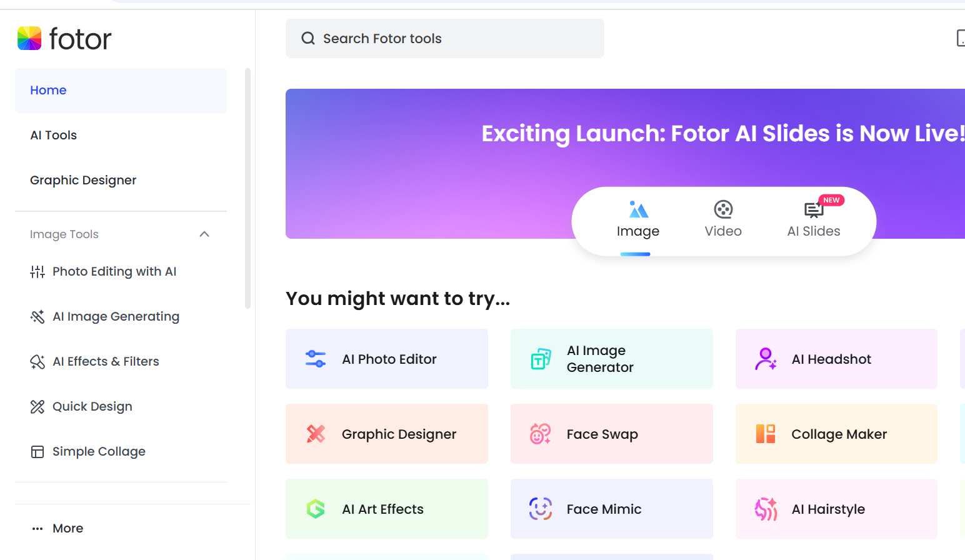Click the Collage Maker card label
This screenshot has width=965, height=560.
coord(839,434)
